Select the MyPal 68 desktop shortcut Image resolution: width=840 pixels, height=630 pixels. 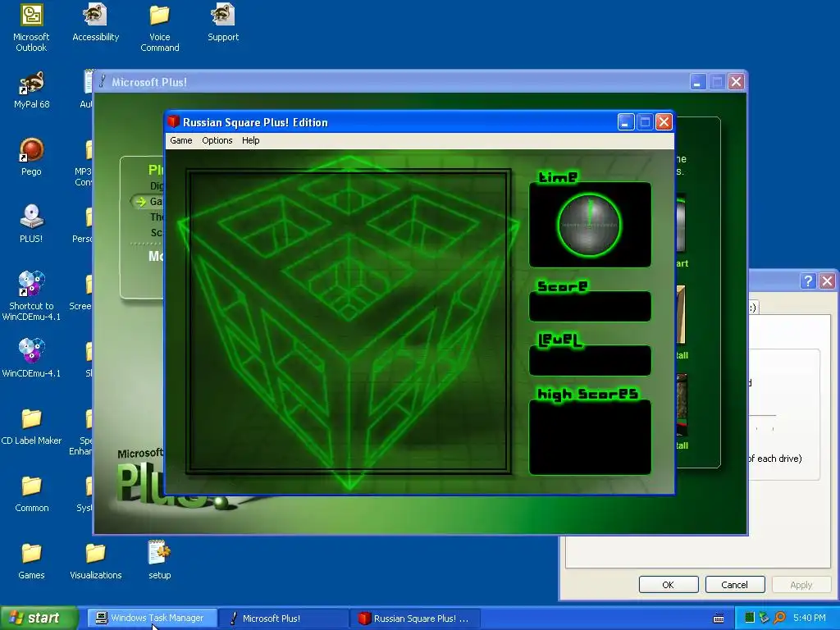pos(32,90)
